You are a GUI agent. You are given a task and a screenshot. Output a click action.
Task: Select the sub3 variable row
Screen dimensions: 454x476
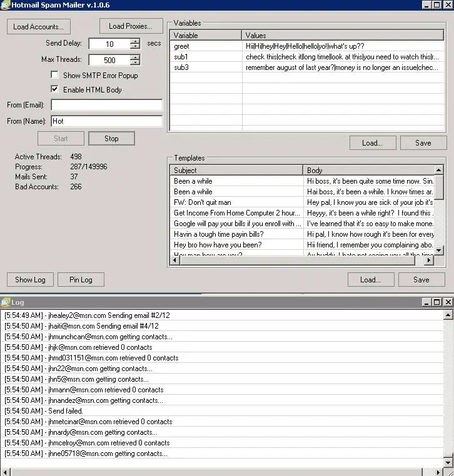click(x=307, y=67)
